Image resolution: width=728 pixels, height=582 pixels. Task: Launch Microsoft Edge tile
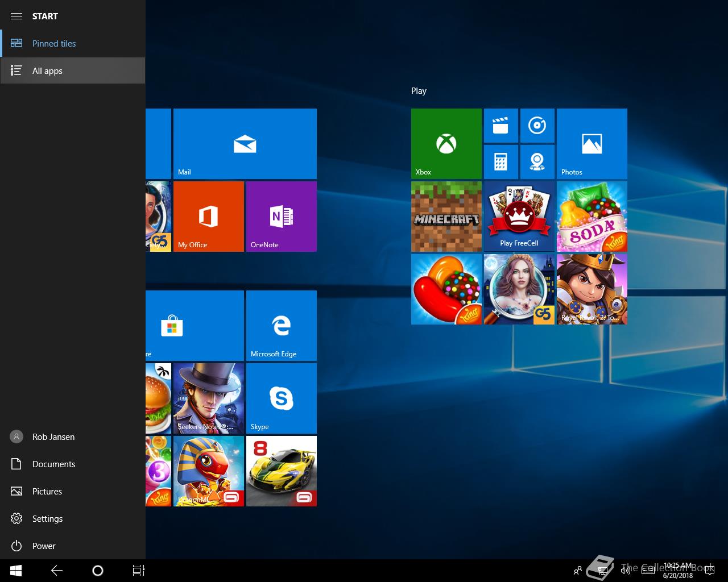click(282, 326)
